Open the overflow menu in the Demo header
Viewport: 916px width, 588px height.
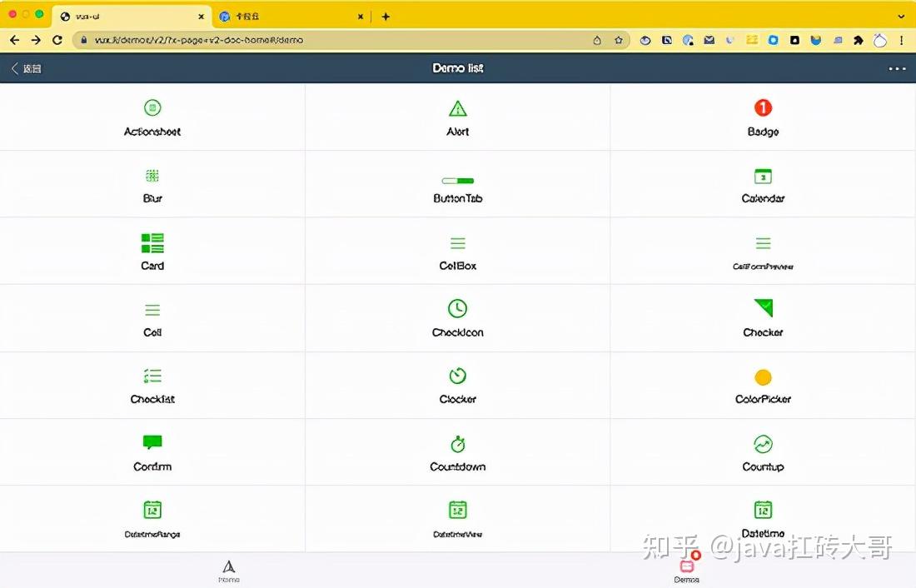pyautogui.click(x=896, y=68)
